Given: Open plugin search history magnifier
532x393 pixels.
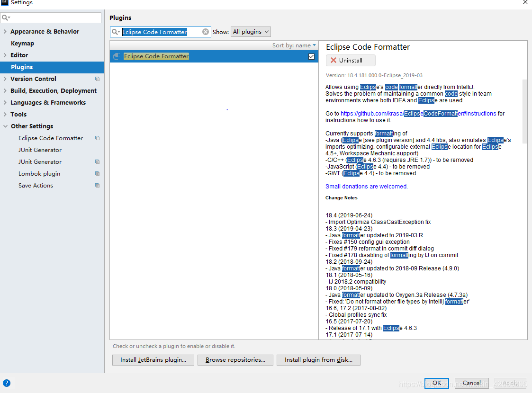Looking at the screenshot, I should coord(116,32).
